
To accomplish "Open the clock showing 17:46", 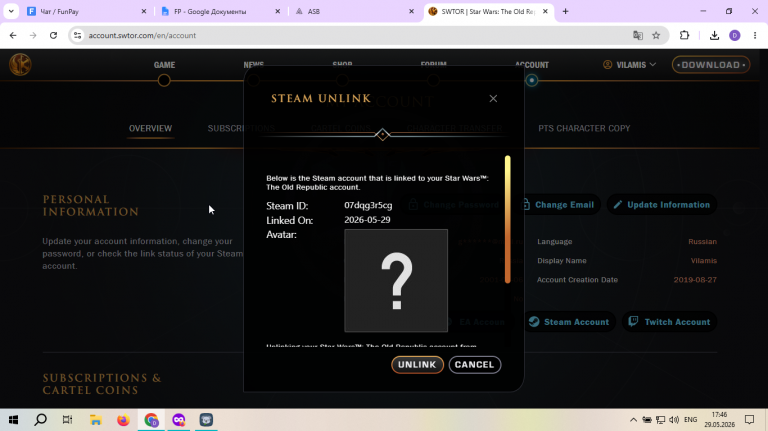I will 720,420.
